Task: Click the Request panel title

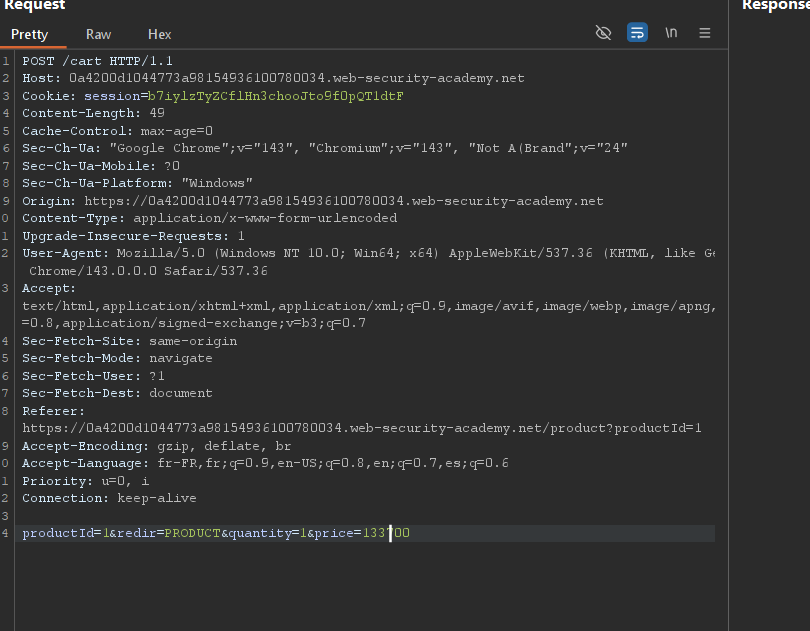Action: [x=34, y=6]
